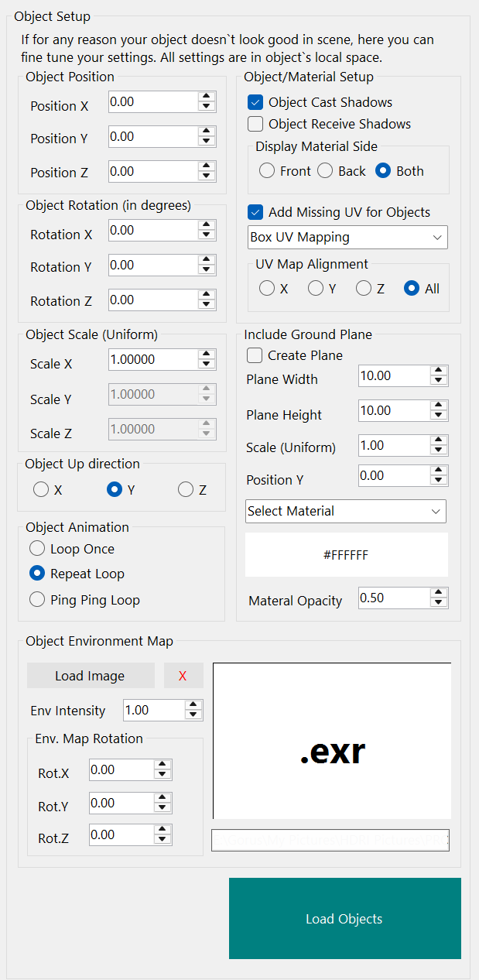This screenshot has height=980, width=479.
Task: Decrement Rotation Y with its down arrow
Action: [207, 269]
